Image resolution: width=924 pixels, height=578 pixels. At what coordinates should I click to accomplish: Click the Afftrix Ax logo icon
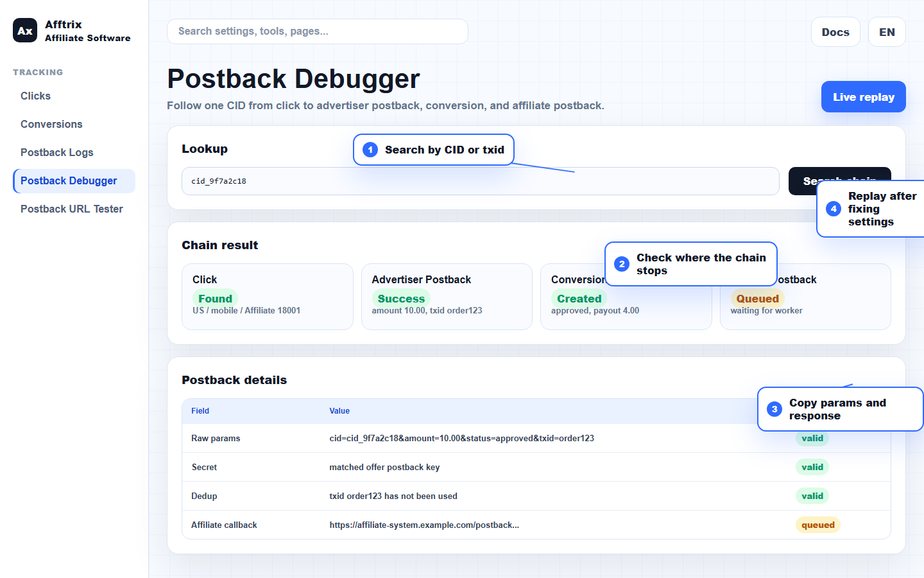[25, 30]
